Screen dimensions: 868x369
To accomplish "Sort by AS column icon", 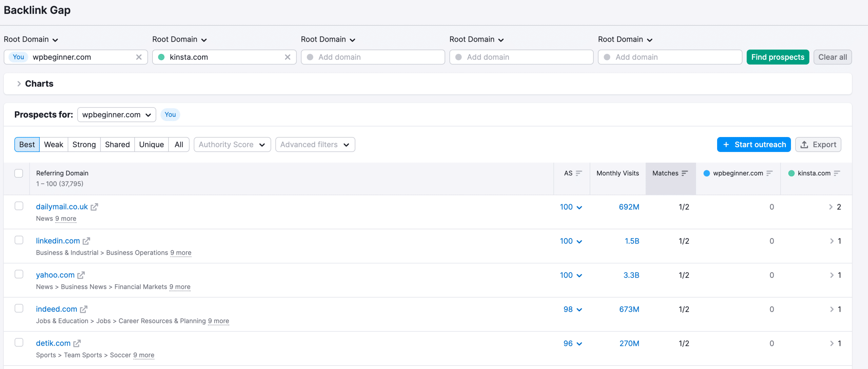I will (x=579, y=173).
